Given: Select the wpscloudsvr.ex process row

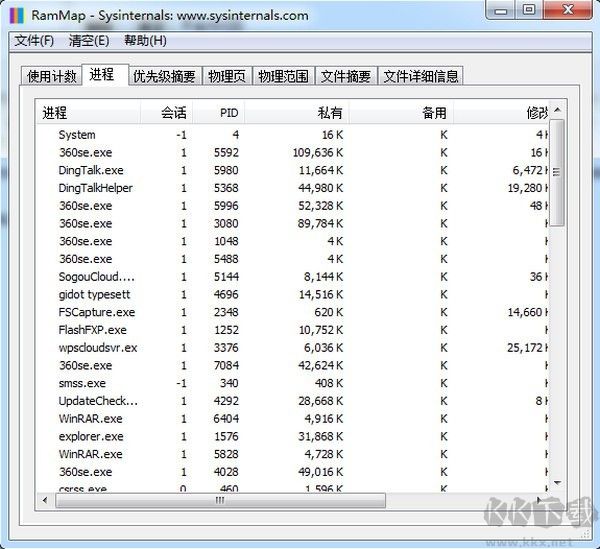Looking at the screenshot, I should 293,348.
